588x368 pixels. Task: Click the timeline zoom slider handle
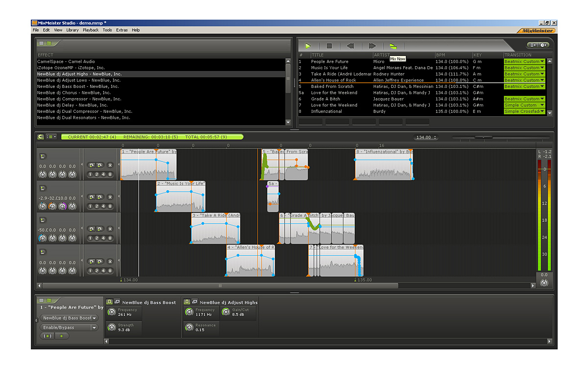point(484,137)
